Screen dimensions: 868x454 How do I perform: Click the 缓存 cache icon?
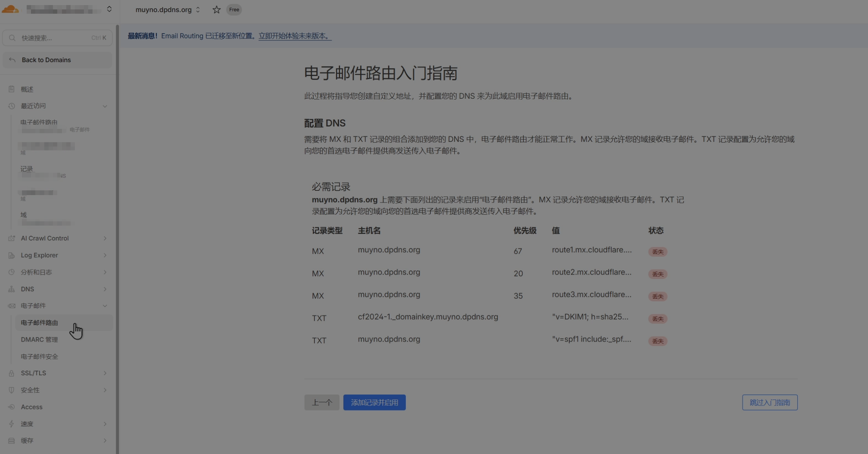[11, 441]
